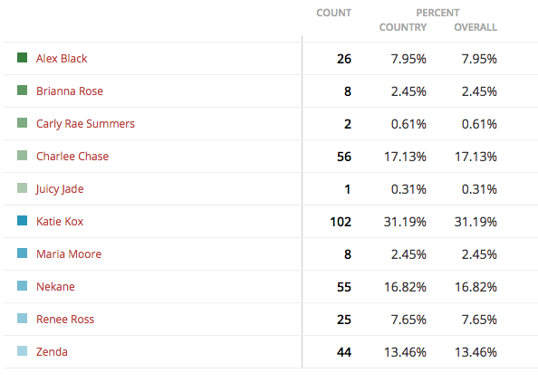Image resolution: width=538 pixels, height=392 pixels.
Task: Click the blue swatch next to Nekane
Action: [23, 286]
